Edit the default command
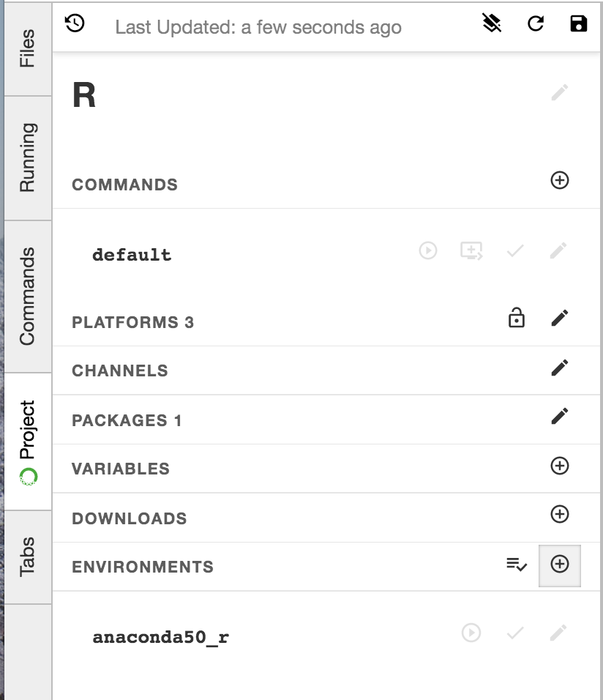The image size is (603, 700). pos(558,251)
